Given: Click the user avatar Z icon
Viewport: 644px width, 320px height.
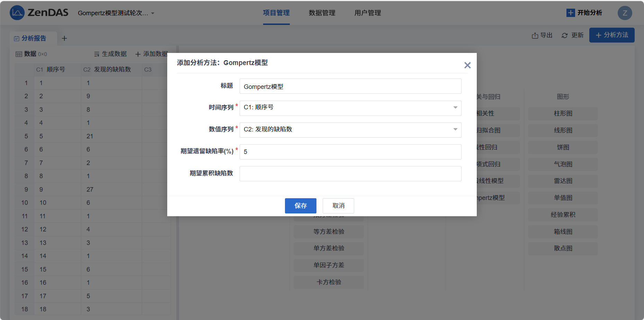Looking at the screenshot, I should 625,13.
